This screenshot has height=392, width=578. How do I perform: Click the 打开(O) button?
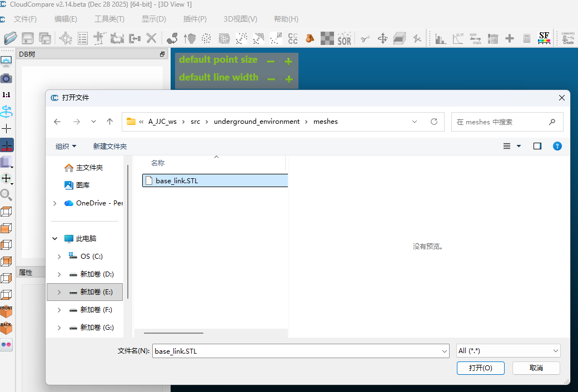pyautogui.click(x=480, y=368)
